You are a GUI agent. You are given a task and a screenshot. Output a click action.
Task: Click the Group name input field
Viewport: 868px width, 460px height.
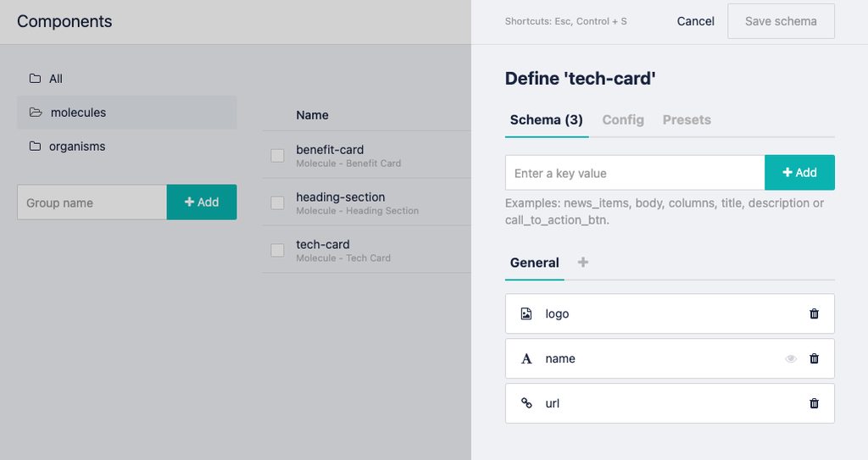(92, 202)
